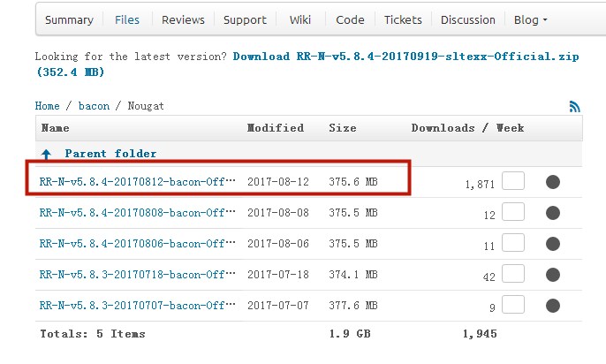Click the 377.6 MB size value
Viewport: 606px width, 364px height.
click(353, 306)
